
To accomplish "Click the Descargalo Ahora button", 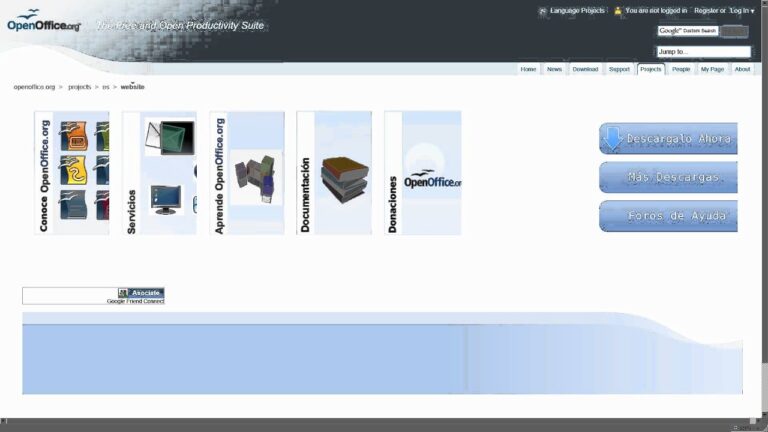I will point(668,139).
